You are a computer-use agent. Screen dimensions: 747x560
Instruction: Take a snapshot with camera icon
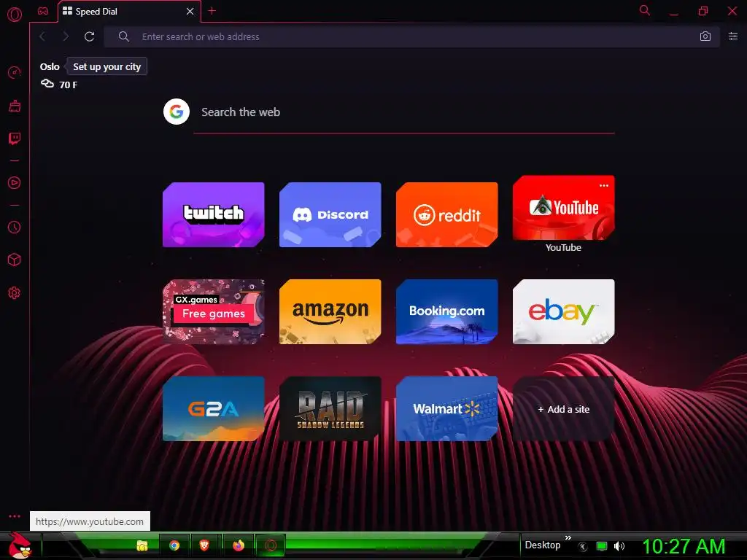[x=705, y=36]
